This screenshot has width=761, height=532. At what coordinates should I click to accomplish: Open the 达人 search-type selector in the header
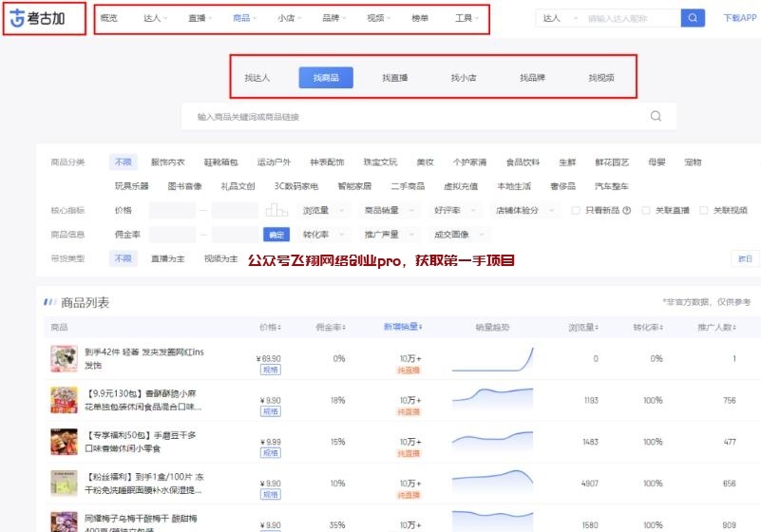560,18
